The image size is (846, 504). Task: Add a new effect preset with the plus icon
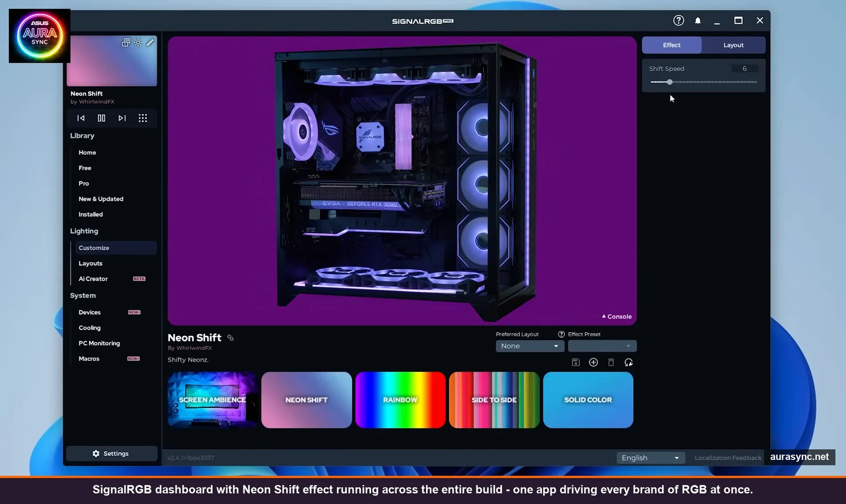pyautogui.click(x=594, y=362)
